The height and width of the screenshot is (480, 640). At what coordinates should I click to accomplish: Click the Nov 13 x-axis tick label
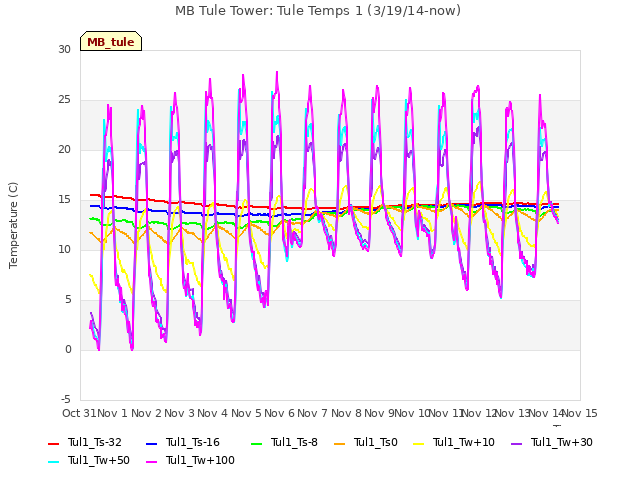[512, 413]
